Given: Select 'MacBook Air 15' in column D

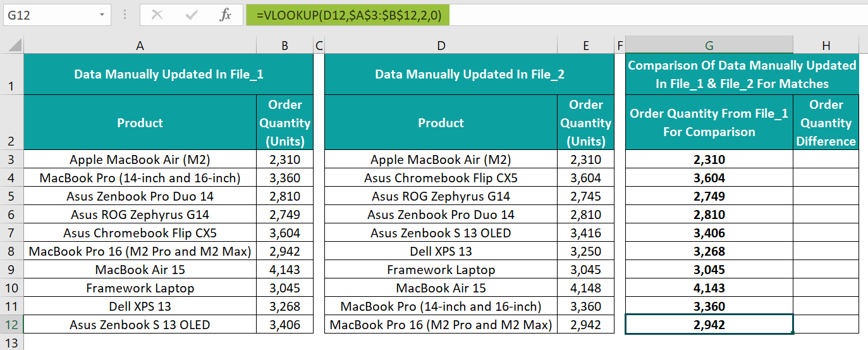Looking at the screenshot, I should pyautogui.click(x=441, y=288).
